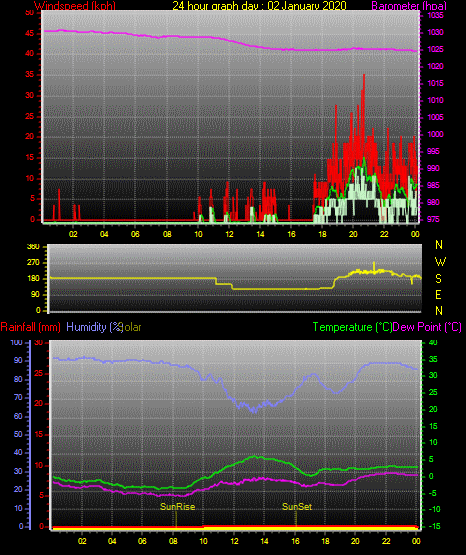Click the 90 wind direction scale value
466x555 pixels.
(x=35, y=294)
